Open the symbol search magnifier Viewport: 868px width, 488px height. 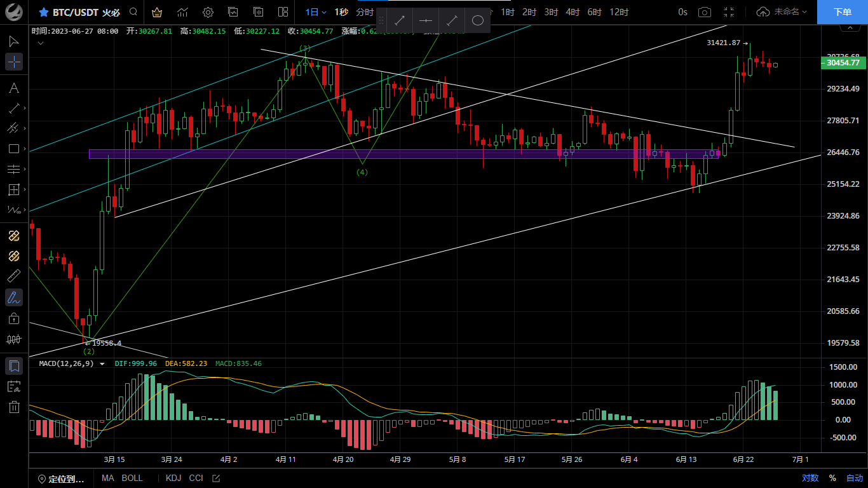(133, 12)
